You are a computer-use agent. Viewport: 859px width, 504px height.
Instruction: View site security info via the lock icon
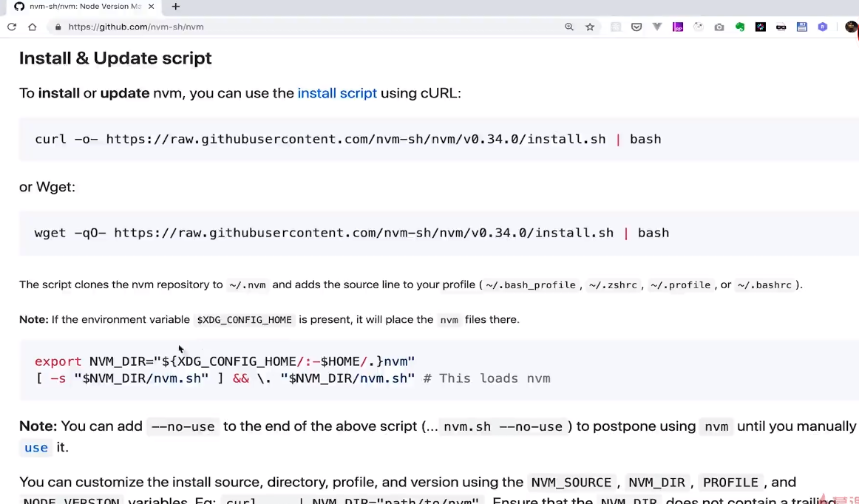(58, 27)
